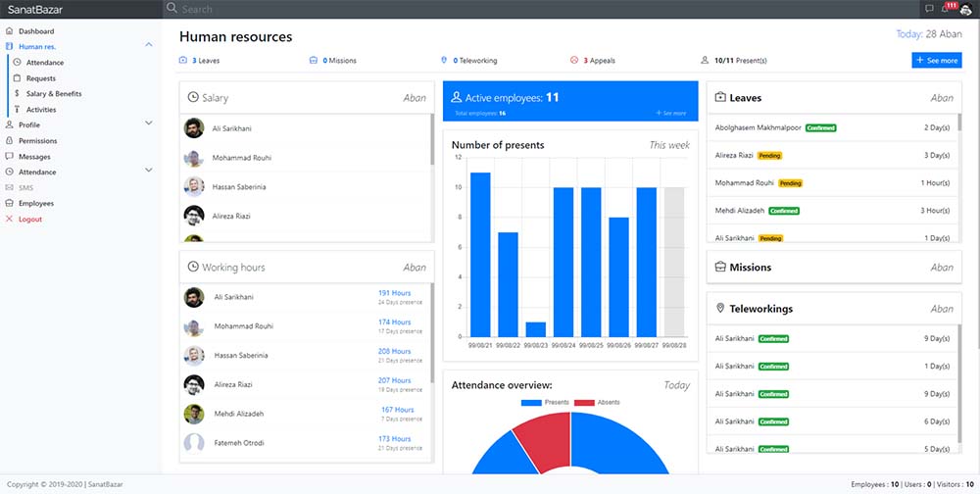Click the Teleworkings location pin icon
The width and height of the screenshot is (980, 494).
tap(720, 309)
